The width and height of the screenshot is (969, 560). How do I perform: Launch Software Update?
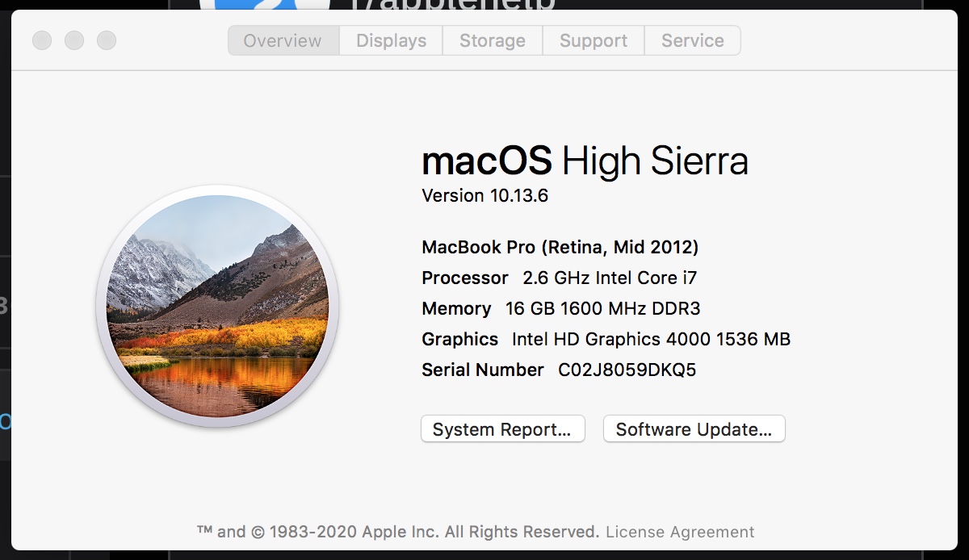(694, 429)
